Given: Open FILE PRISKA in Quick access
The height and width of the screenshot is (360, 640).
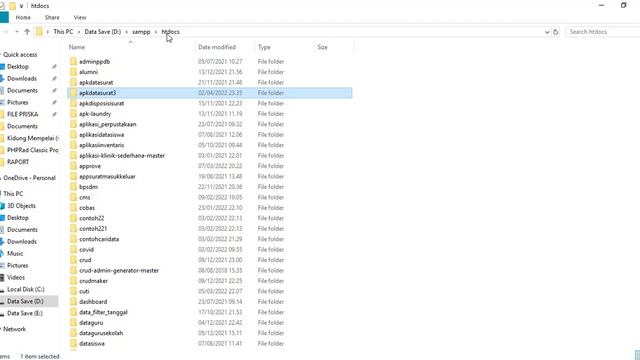Looking at the screenshot, I should coord(22,114).
